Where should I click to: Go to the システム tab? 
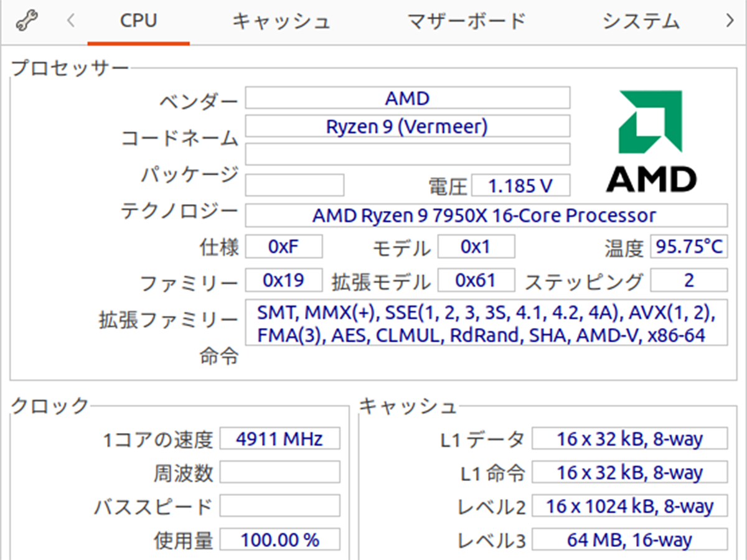pyautogui.click(x=641, y=22)
